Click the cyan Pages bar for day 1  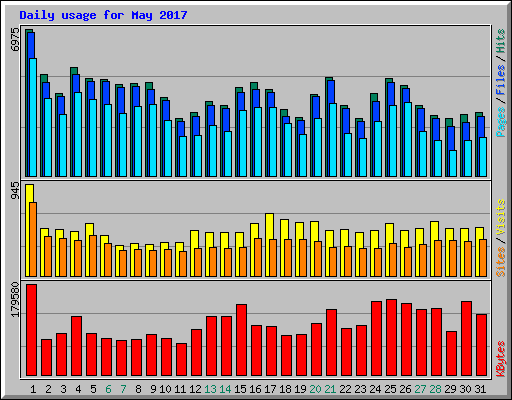tap(33, 117)
